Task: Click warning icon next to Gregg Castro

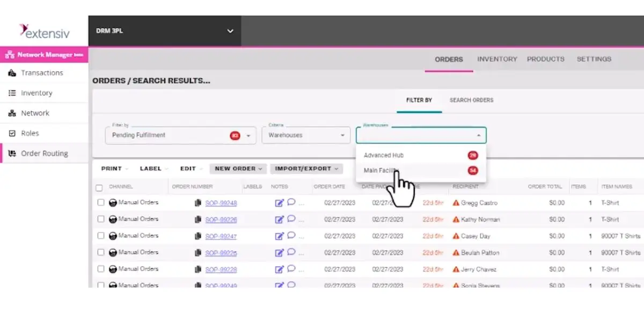Action: [x=456, y=203]
